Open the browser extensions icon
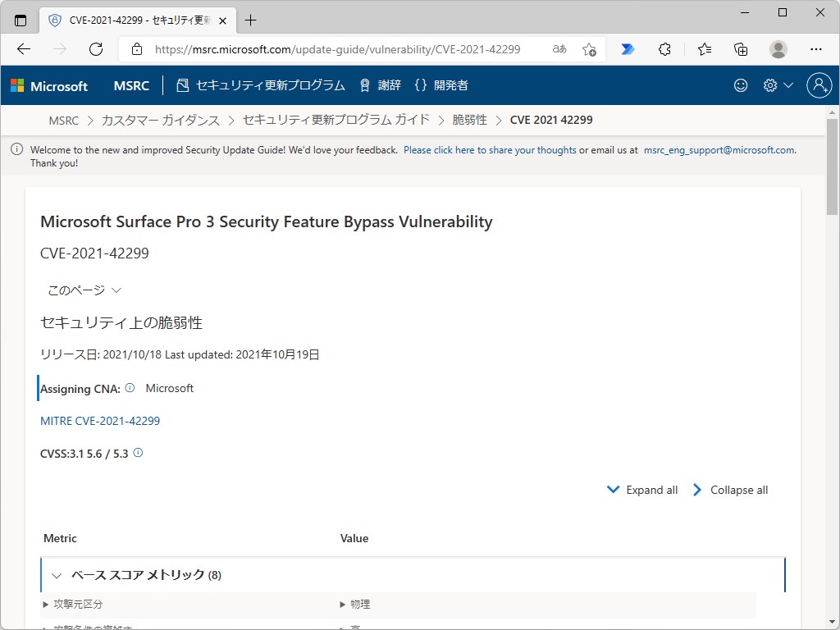This screenshot has width=840, height=630. pyautogui.click(x=665, y=49)
